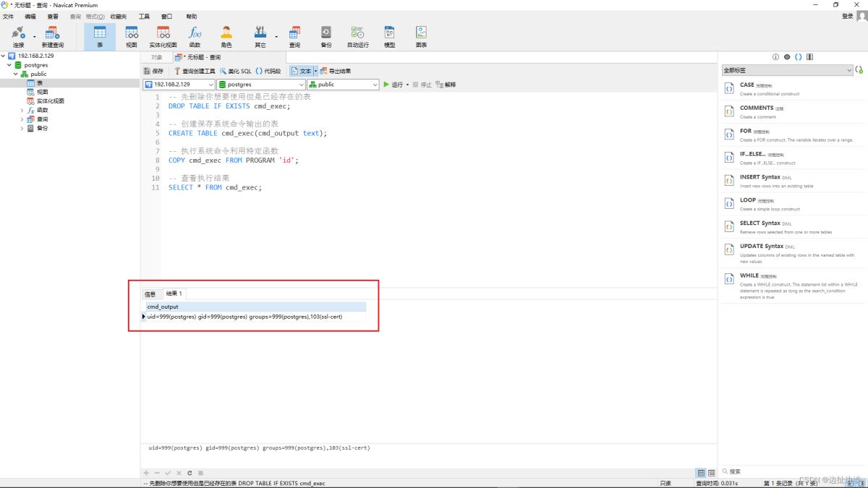Click the 连接 (Connection) toolbar icon
868x488 pixels.
pyautogui.click(x=18, y=36)
